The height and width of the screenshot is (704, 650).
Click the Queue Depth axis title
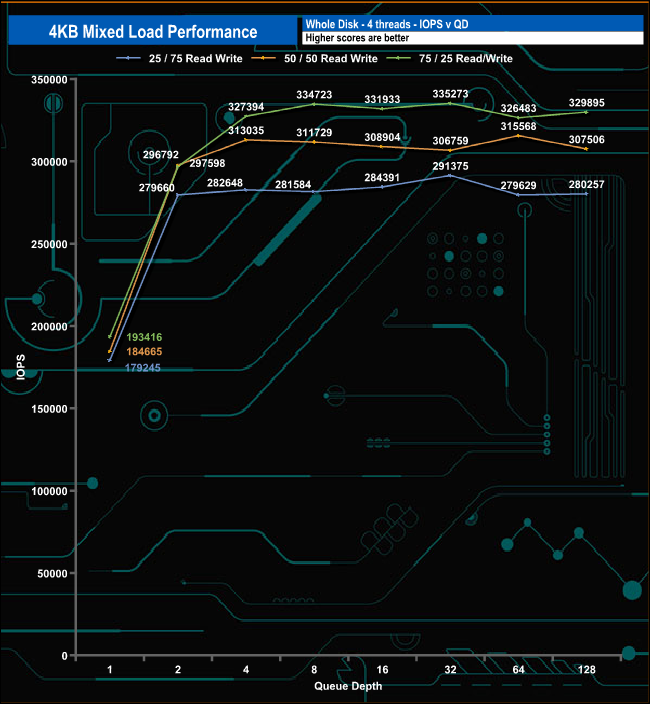pyautogui.click(x=348, y=686)
